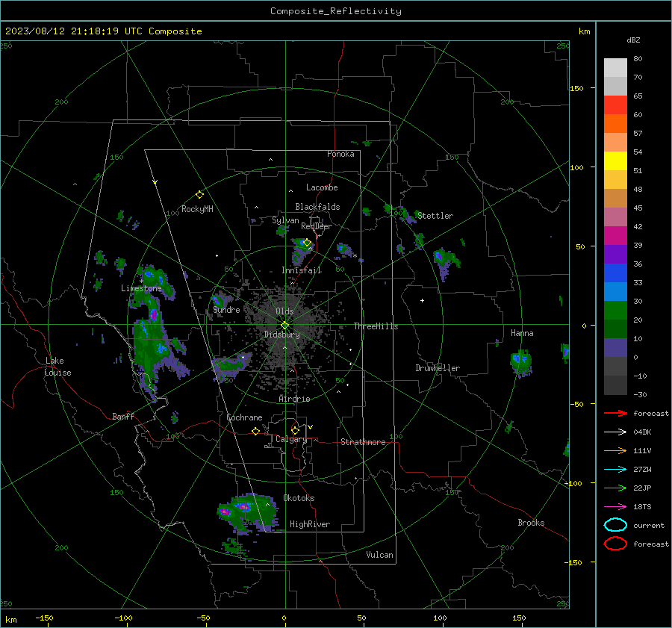This screenshot has width=672, height=628.
Task: Click the Airdrie label
Action: coord(294,399)
